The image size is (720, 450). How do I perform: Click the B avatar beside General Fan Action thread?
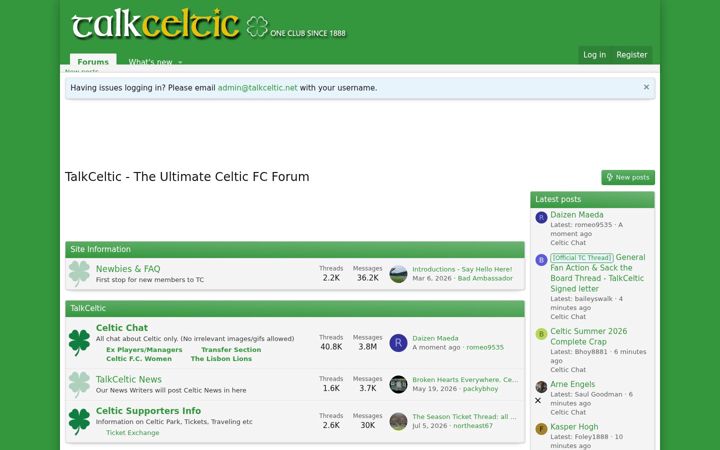541,260
